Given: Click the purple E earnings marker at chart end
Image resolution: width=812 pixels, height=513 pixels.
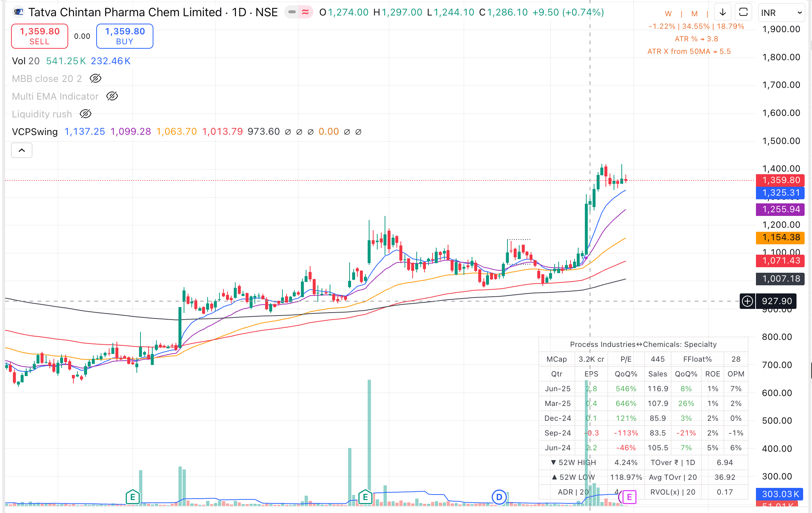Looking at the screenshot, I should click(x=629, y=497).
